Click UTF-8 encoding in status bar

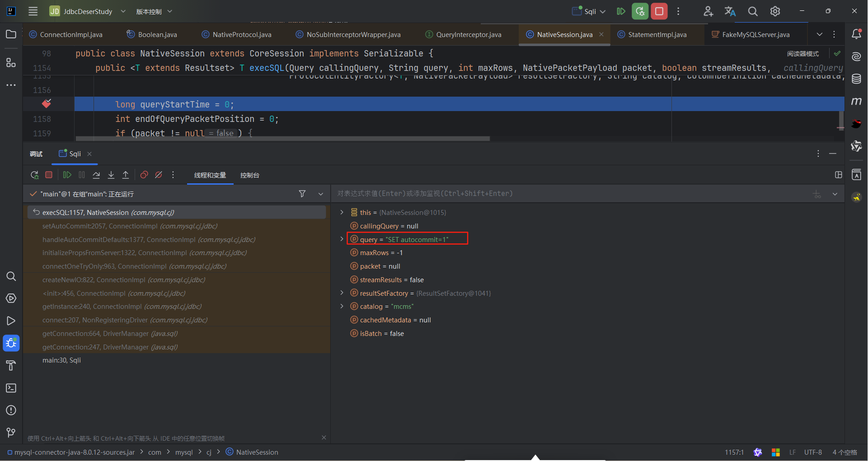813,452
